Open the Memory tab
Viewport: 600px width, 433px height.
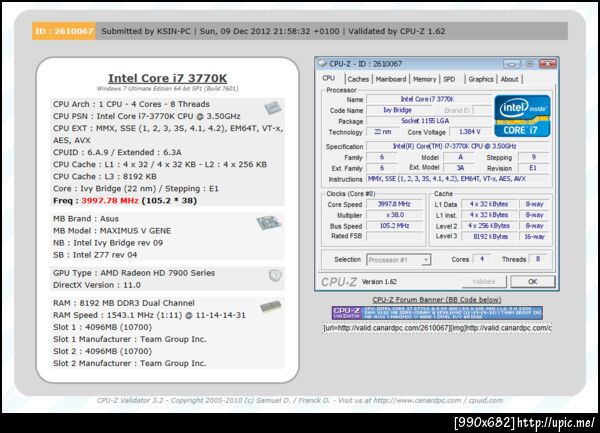(424, 79)
